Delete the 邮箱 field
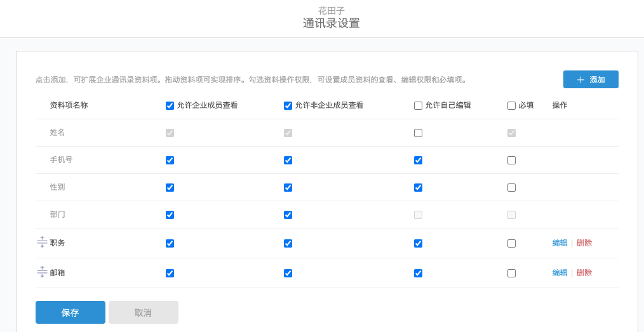Viewport: 644px width, 332px height. click(584, 272)
